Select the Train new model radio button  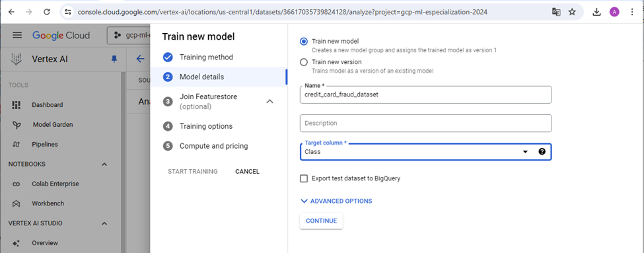coord(304,41)
